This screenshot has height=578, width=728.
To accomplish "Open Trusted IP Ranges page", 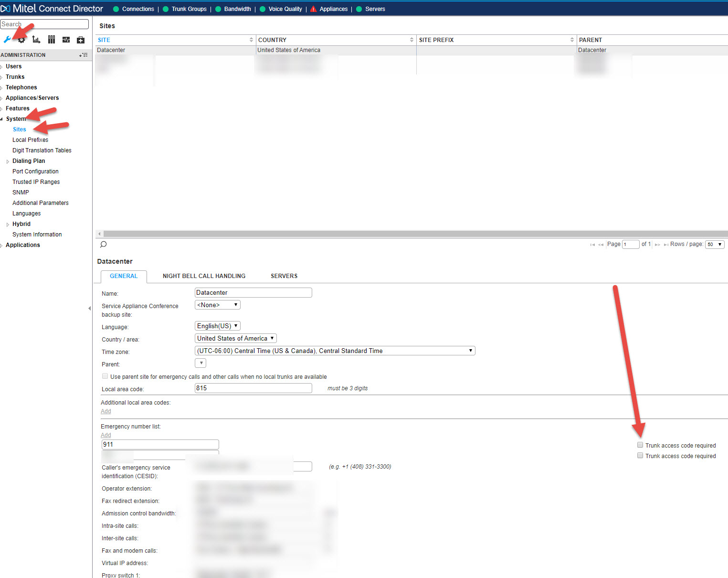I will coord(36,182).
